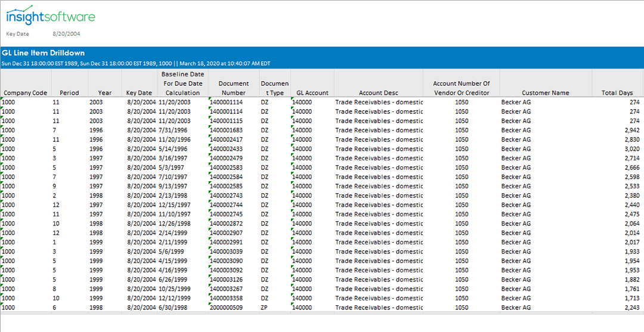
Task: Select baseline date 9/13/1997
Action: (x=173, y=187)
